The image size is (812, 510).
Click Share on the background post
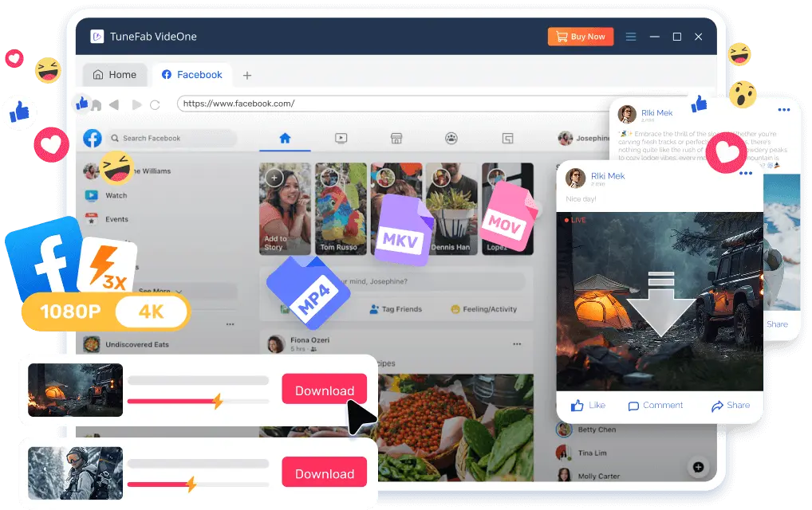click(x=777, y=324)
